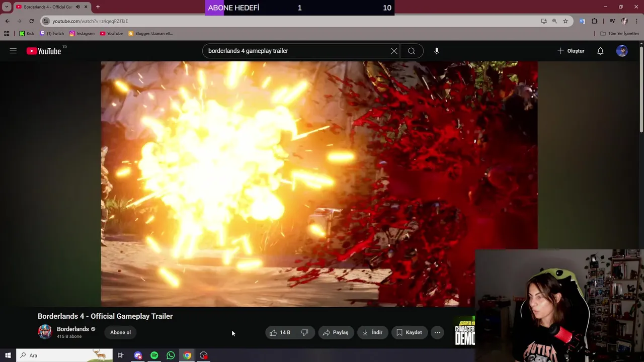Open WhatsApp from the taskbar
This screenshot has height=362, width=644.
171,355
